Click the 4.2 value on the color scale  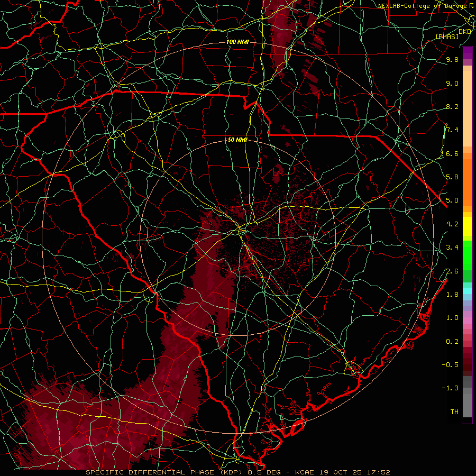point(452,224)
